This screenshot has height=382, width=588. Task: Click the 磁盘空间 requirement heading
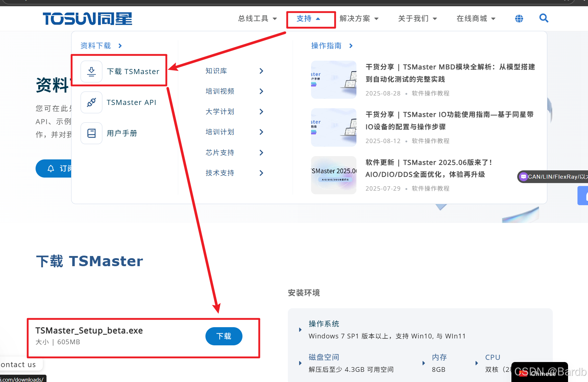point(324,357)
